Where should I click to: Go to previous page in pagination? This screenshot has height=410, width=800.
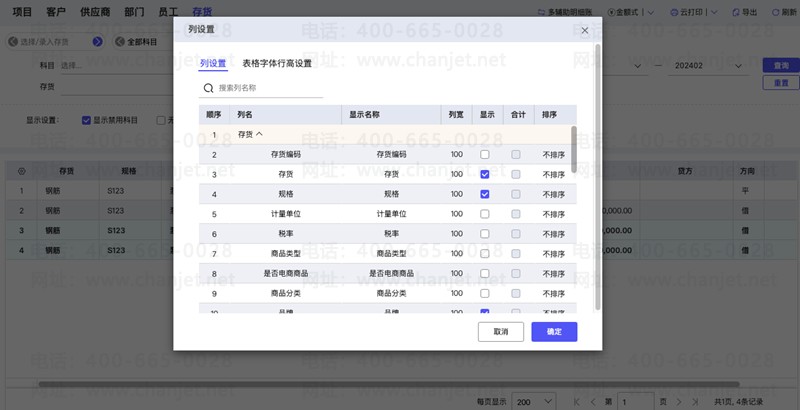tap(593, 402)
